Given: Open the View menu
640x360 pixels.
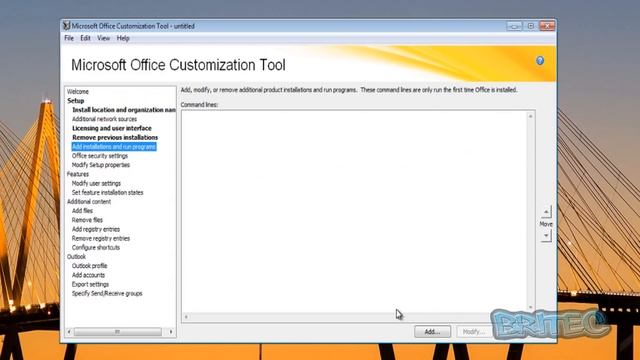Looking at the screenshot, I should [x=103, y=38].
